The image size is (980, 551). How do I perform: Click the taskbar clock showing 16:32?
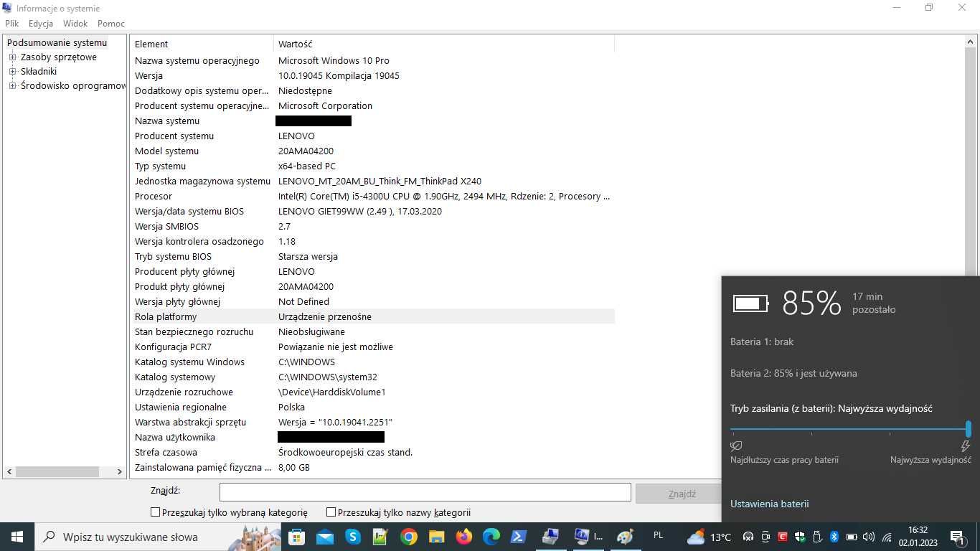[918, 537]
